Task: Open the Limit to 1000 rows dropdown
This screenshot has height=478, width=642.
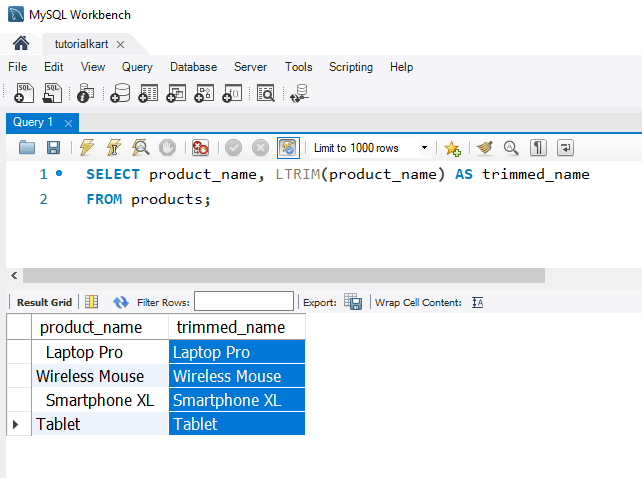Action: pos(424,147)
